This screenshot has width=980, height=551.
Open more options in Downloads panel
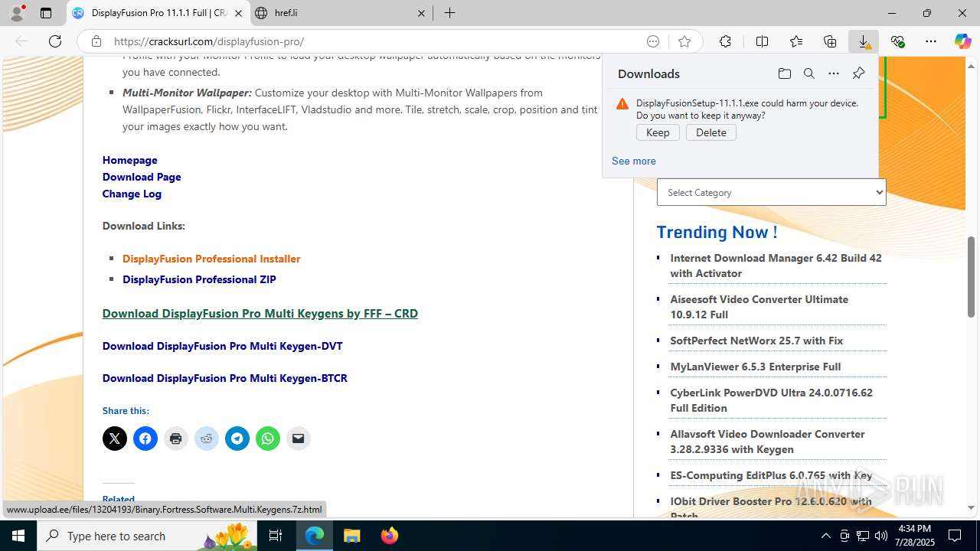click(x=833, y=73)
